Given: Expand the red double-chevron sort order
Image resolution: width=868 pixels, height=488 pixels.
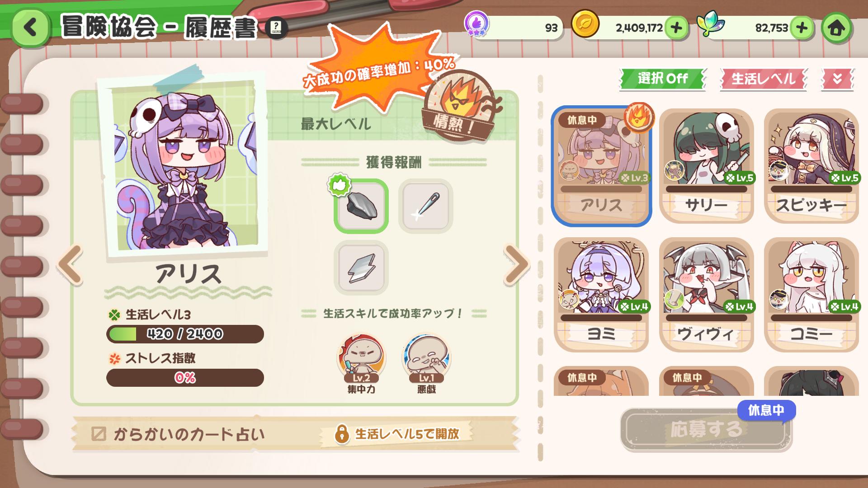Looking at the screenshot, I should click(x=837, y=79).
